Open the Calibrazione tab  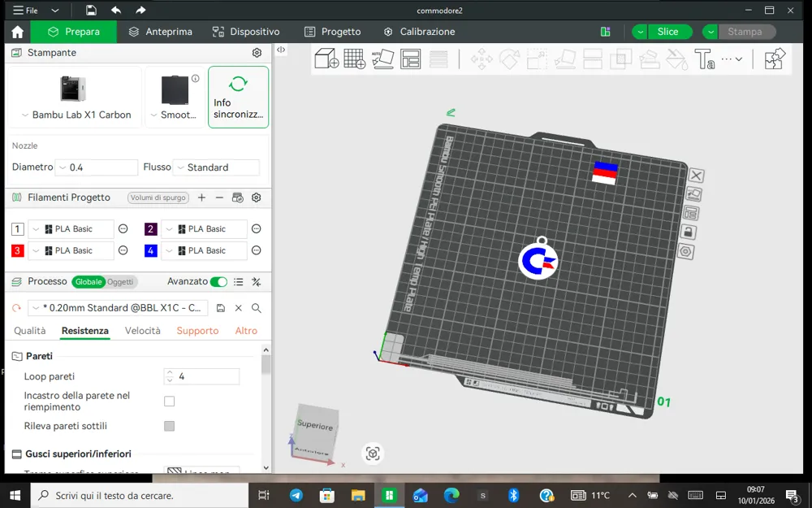[420, 32]
